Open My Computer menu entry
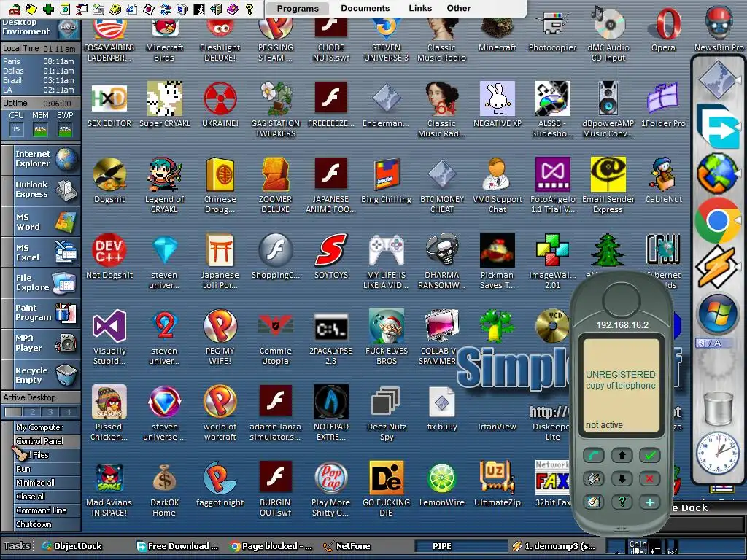The image size is (747, 560). click(x=47, y=427)
